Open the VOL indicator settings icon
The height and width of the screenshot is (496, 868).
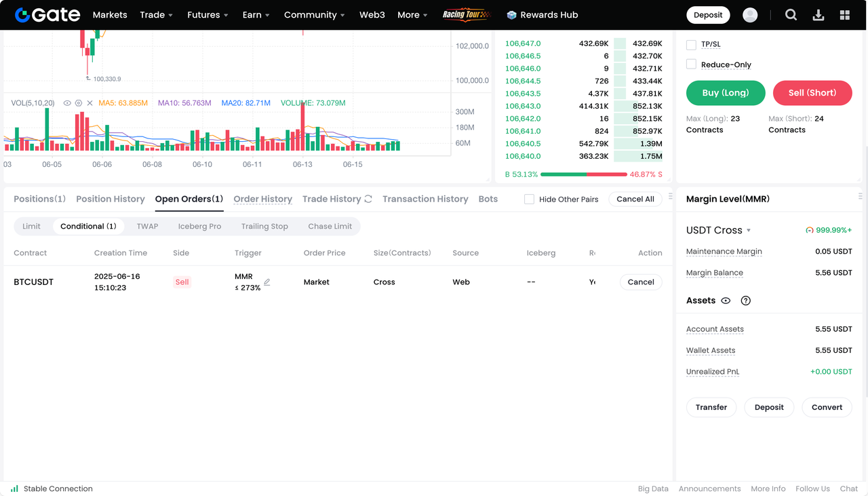click(79, 103)
